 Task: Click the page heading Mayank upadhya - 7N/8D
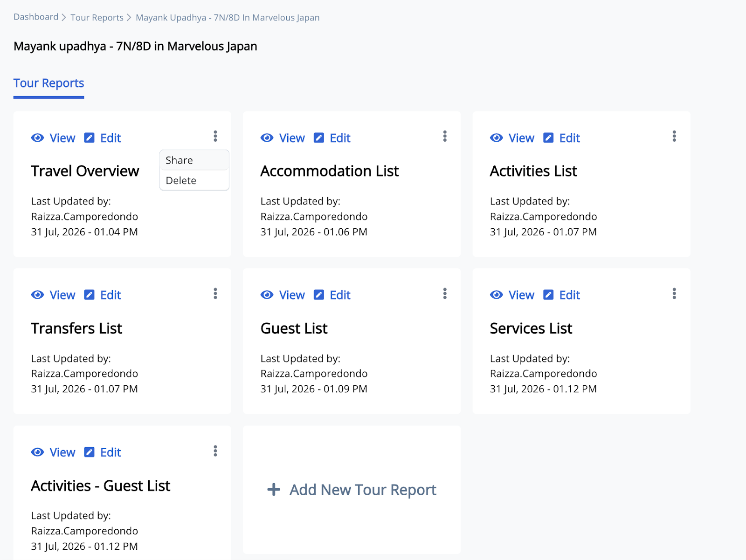point(135,46)
